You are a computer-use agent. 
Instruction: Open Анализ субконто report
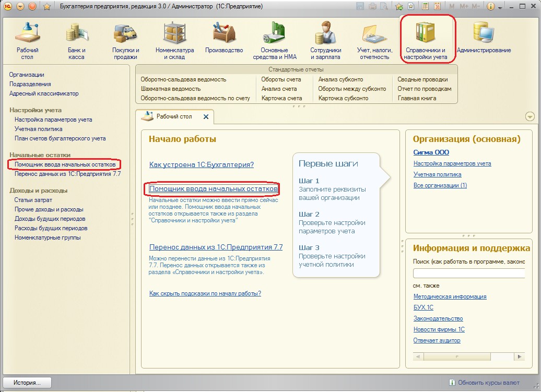click(340, 79)
